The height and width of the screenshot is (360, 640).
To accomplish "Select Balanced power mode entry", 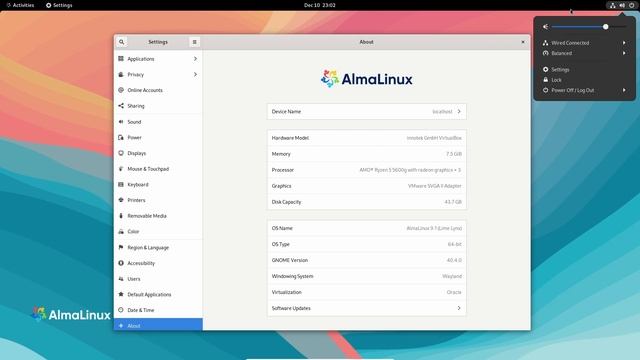I will point(584,53).
